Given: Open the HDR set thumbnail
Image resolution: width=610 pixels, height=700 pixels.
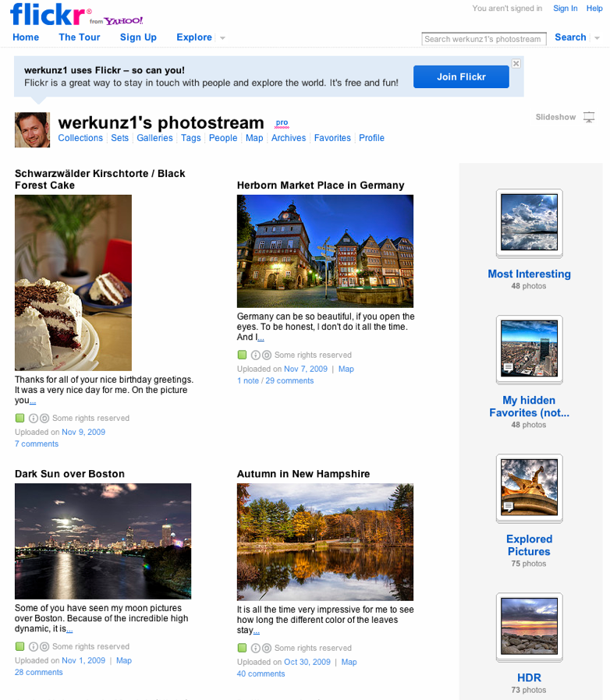Looking at the screenshot, I should tap(529, 627).
